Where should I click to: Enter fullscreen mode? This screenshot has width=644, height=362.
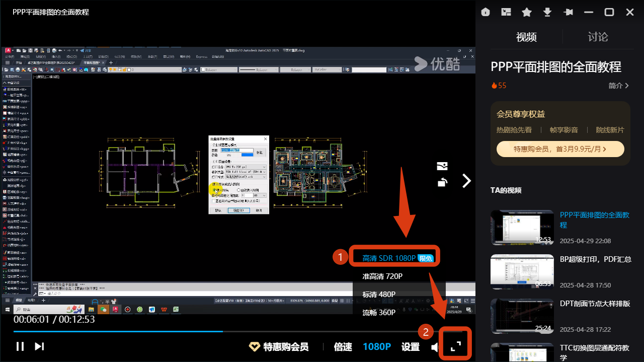[455, 346]
